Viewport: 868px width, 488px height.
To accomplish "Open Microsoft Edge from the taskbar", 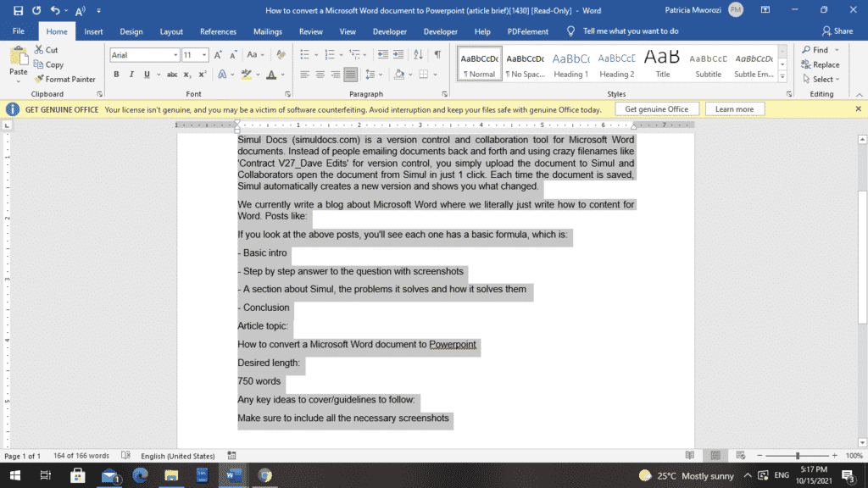I will [140, 475].
